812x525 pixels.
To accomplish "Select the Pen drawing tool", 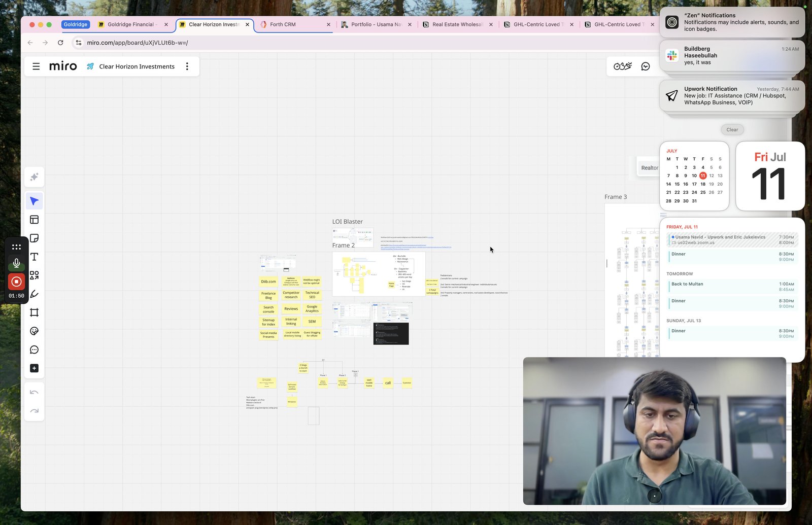I will [x=34, y=294].
